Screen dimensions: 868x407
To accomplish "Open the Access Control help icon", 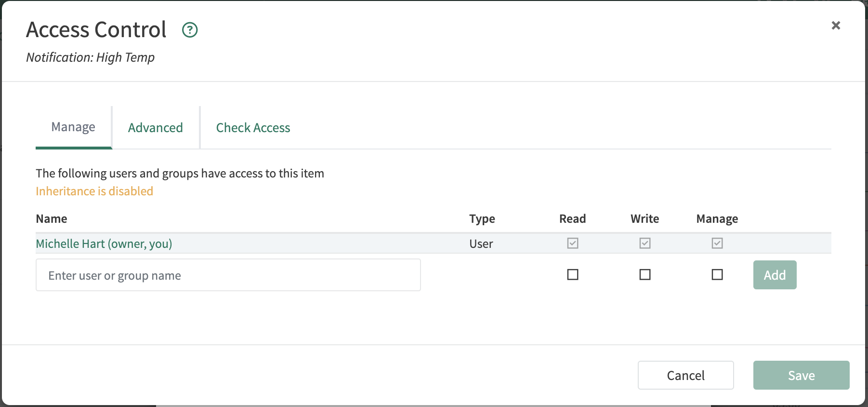I will tap(190, 30).
